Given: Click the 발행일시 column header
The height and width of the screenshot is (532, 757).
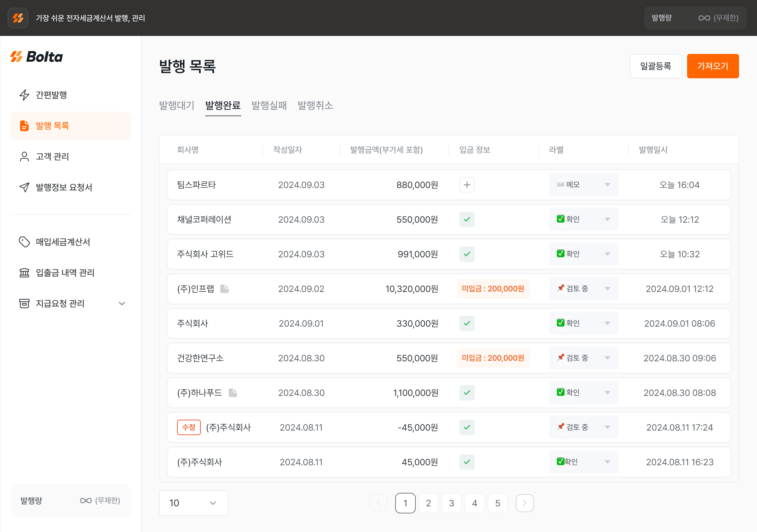Looking at the screenshot, I should (653, 150).
